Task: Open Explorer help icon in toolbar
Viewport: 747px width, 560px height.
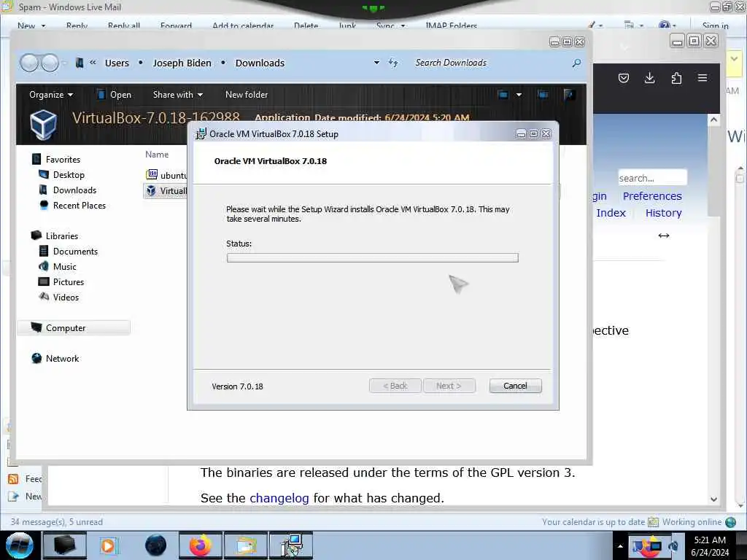Action: pyautogui.click(x=568, y=94)
